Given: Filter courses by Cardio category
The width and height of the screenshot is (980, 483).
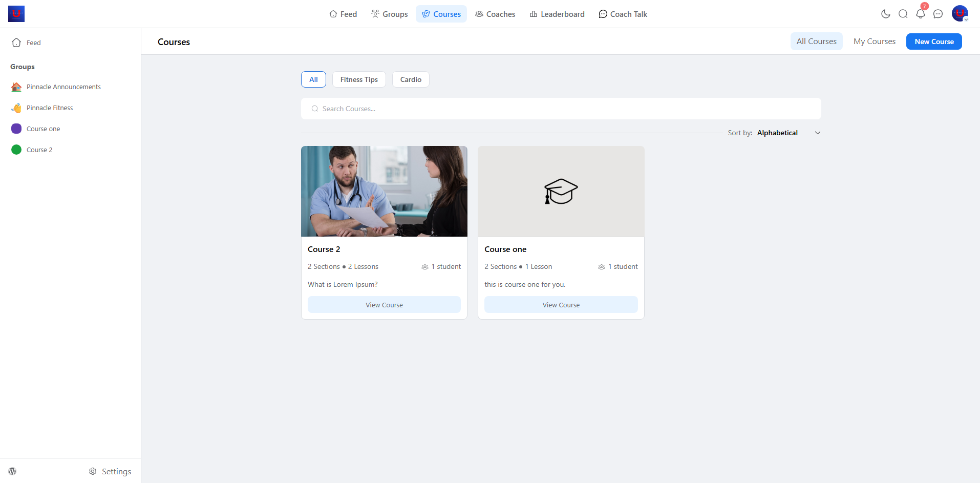Looking at the screenshot, I should coord(411,79).
